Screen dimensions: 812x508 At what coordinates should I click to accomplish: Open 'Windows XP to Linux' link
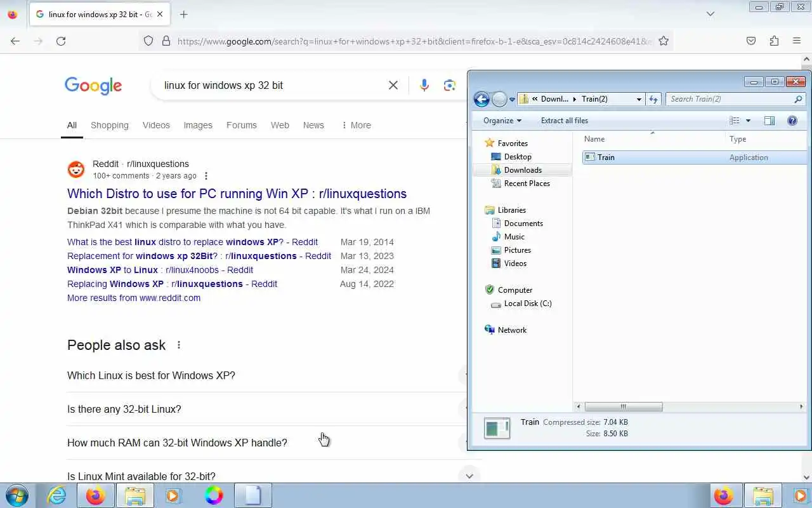click(160, 270)
